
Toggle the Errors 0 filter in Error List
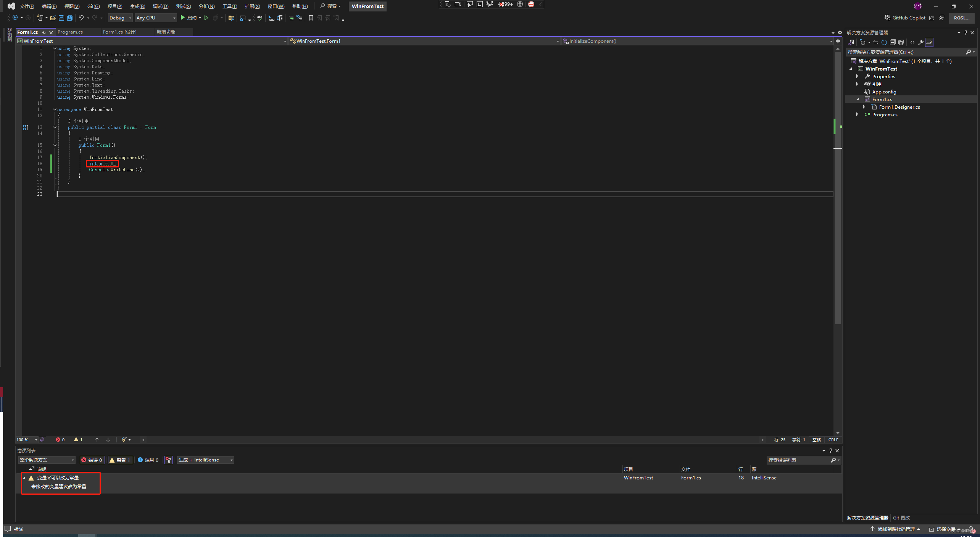92,460
